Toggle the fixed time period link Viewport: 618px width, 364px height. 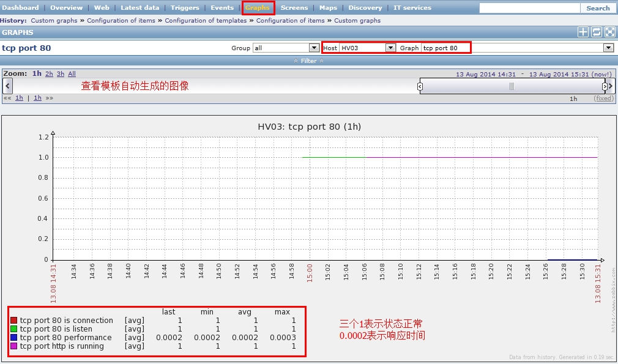603,98
